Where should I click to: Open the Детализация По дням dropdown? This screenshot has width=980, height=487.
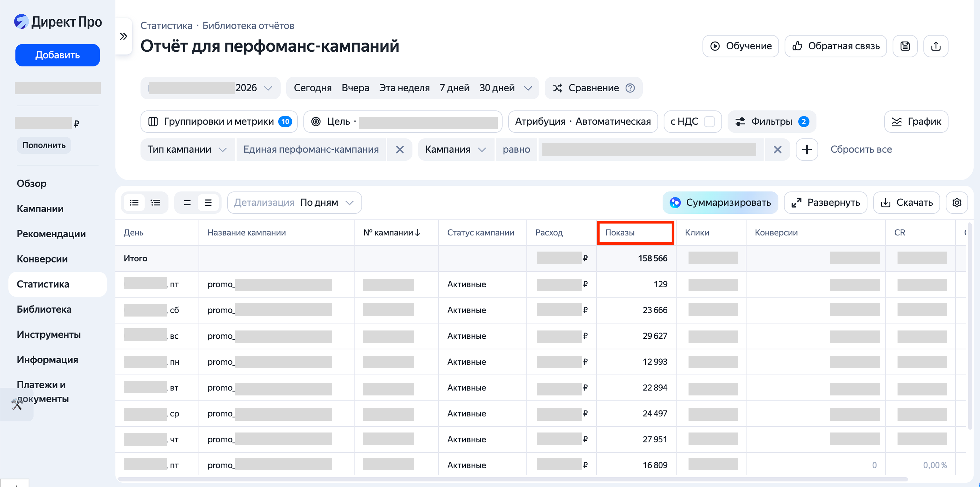[294, 203]
